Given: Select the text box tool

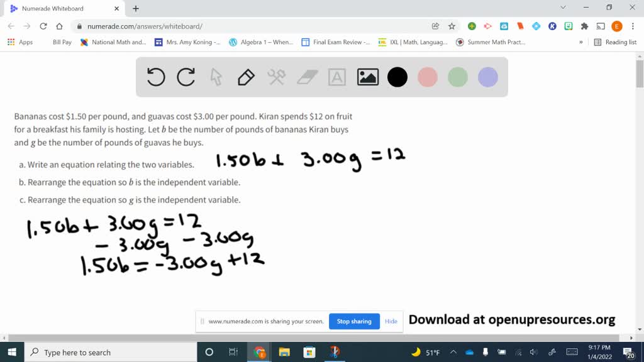Looking at the screenshot, I should (337, 77).
